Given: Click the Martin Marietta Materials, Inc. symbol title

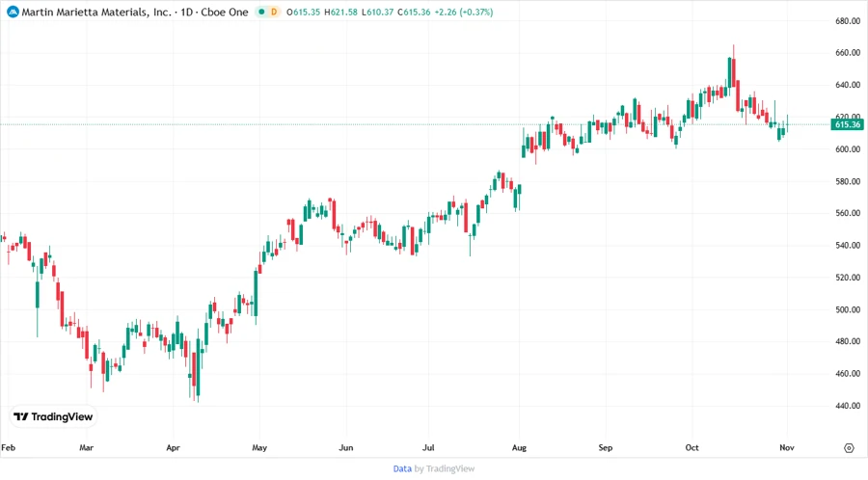Looking at the screenshot, I should [x=96, y=12].
